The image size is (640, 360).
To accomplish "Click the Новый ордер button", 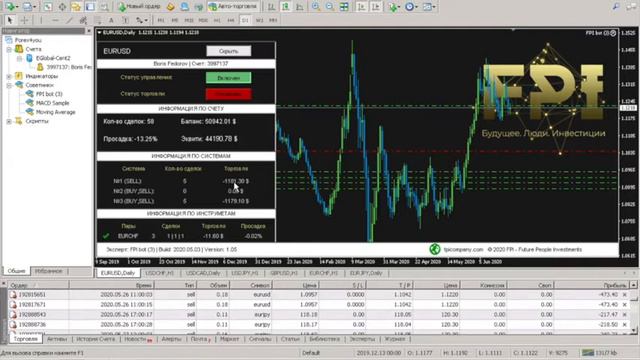I will point(139,7).
